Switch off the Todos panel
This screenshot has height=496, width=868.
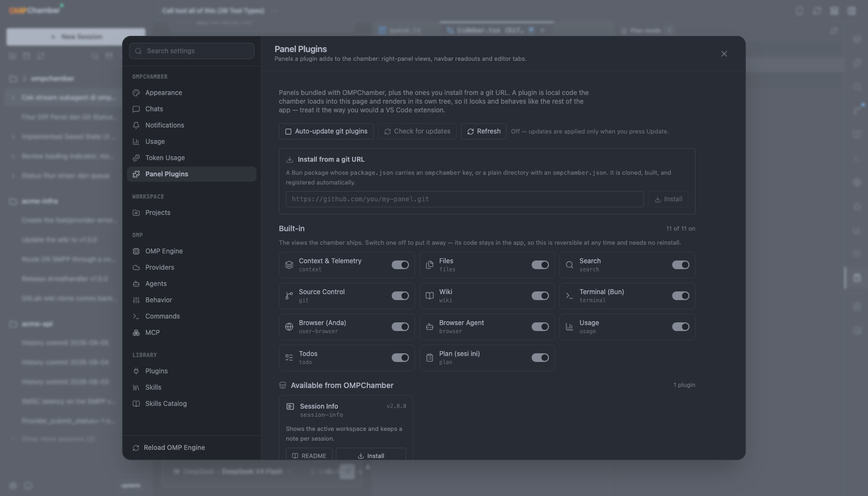[x=400, y=358]
